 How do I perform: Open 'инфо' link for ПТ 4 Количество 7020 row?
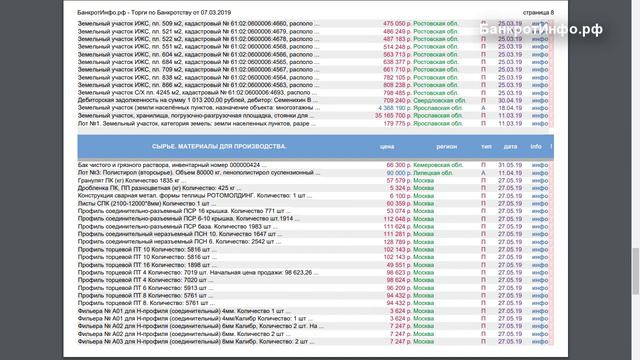tap(540, 280)
